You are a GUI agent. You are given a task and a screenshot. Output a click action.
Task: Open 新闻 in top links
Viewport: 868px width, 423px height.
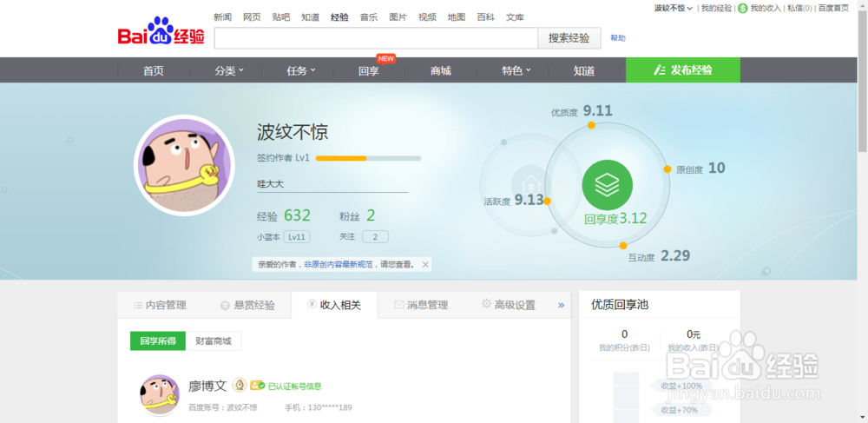click(x=222, y=17)
